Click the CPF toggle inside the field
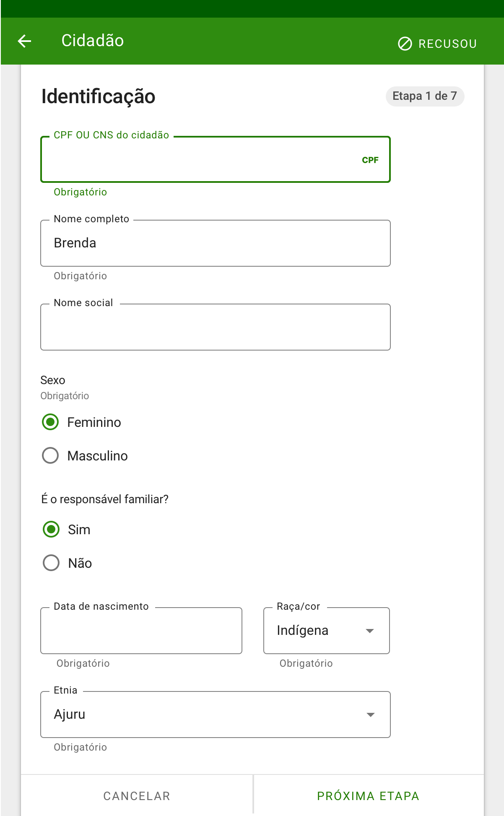The width and height of the screenshot is (504, 816). click(370, 160)
